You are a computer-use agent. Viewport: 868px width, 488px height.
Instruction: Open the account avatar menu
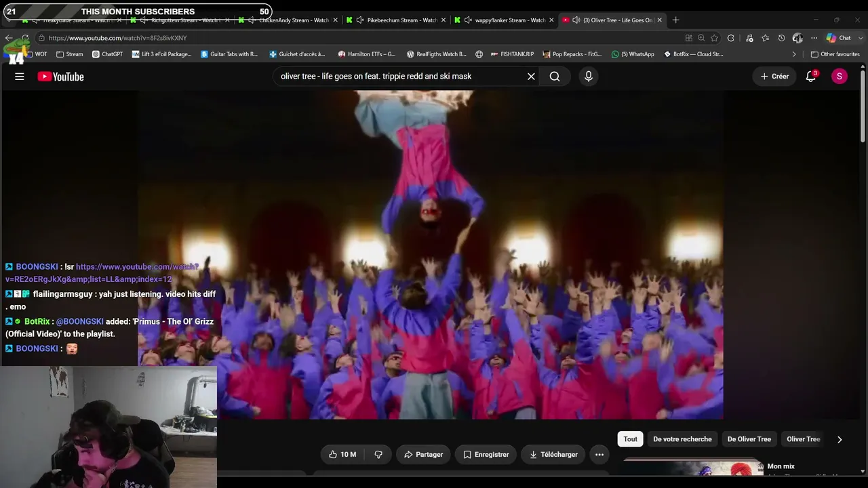(840, 77)
